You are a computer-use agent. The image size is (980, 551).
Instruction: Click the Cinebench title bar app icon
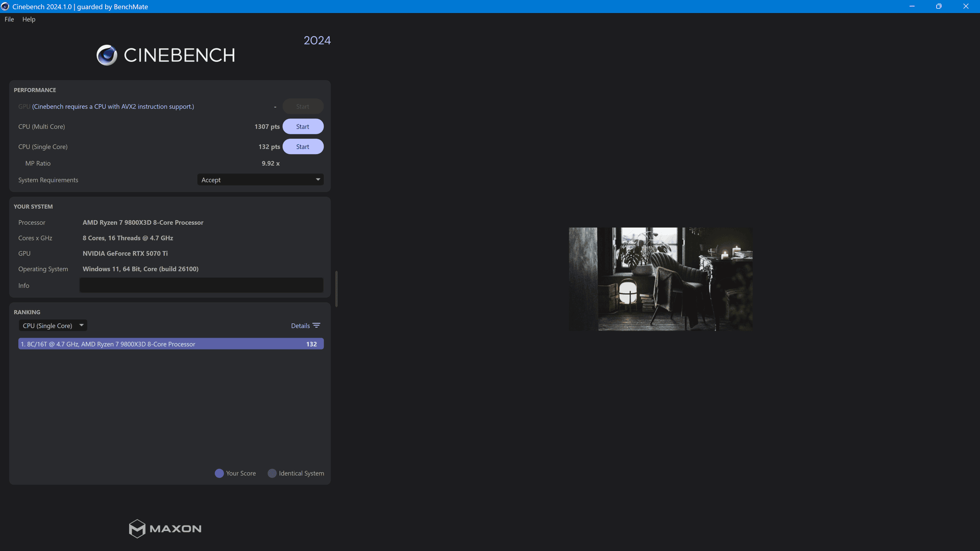(x=5, y=7)
